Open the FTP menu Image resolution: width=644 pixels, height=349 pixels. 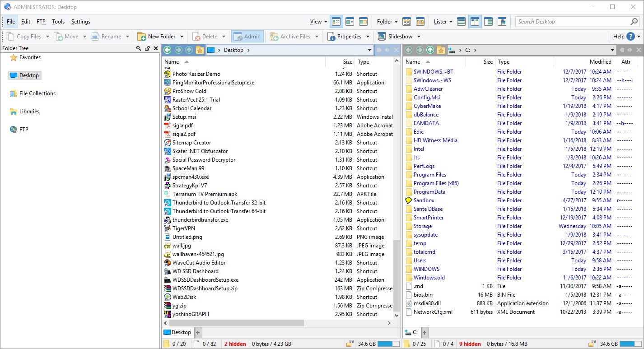41,22
